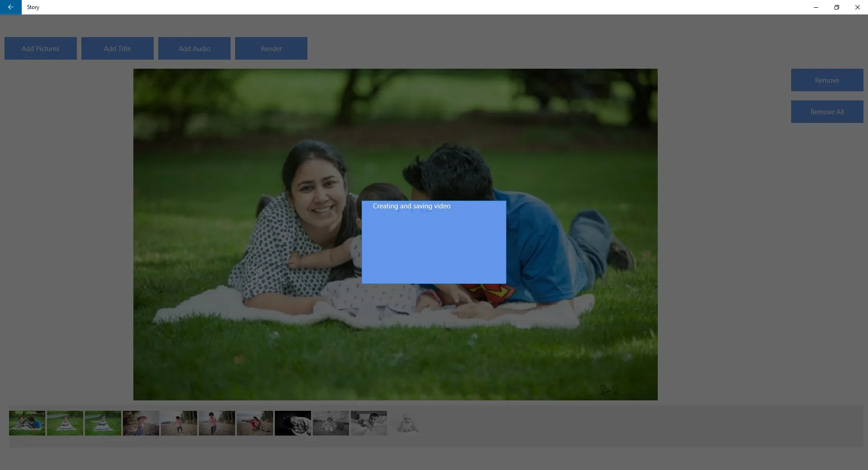Viewport: 868px width, 470px height.
Task: Click the Add Audio button
Action: 194,48
